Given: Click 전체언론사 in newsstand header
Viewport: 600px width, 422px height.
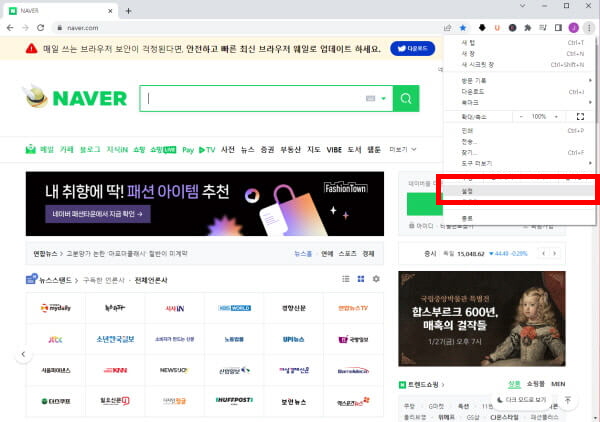Looking at the screenshot, I should click(x=151, y=280).
